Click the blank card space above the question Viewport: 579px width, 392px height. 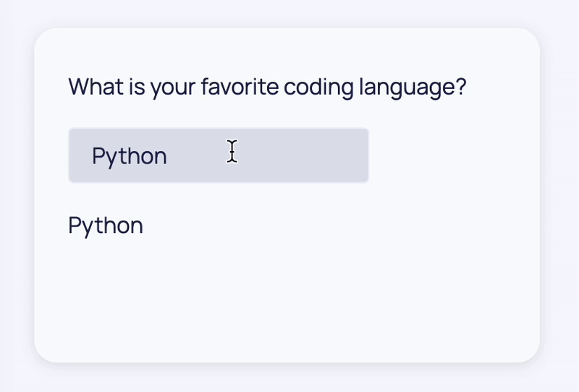point(287,50)
